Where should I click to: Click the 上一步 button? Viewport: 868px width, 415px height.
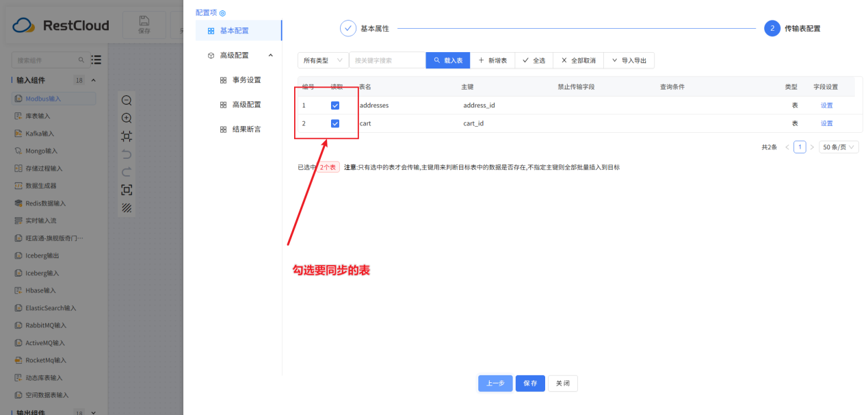(x=495, y=383)
